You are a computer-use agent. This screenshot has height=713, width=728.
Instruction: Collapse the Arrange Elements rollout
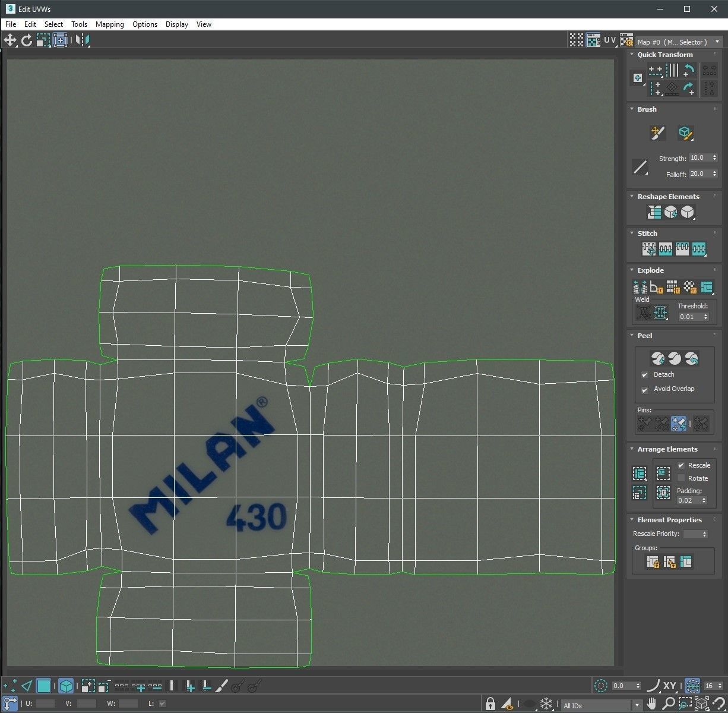632,449
